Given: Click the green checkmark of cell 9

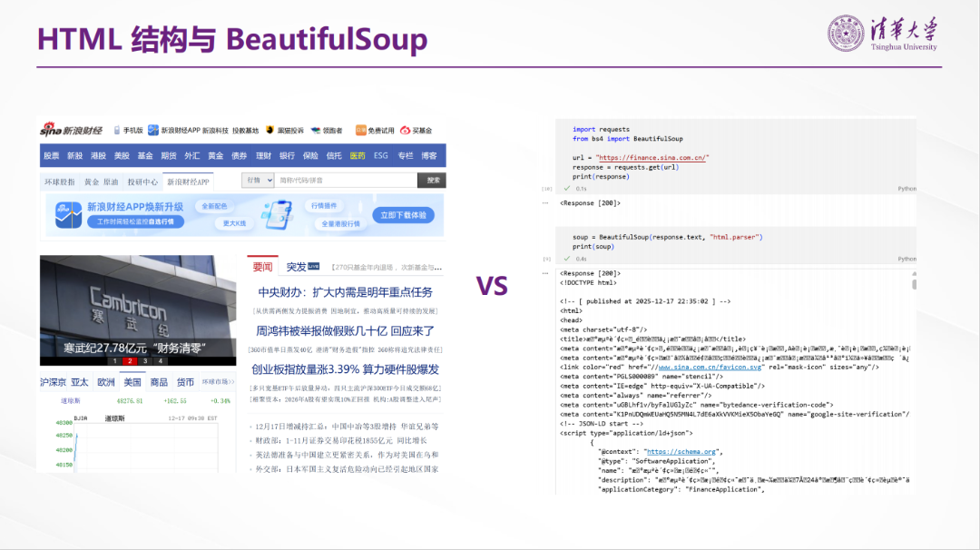Looking at the screenshot, I should 567,258.
